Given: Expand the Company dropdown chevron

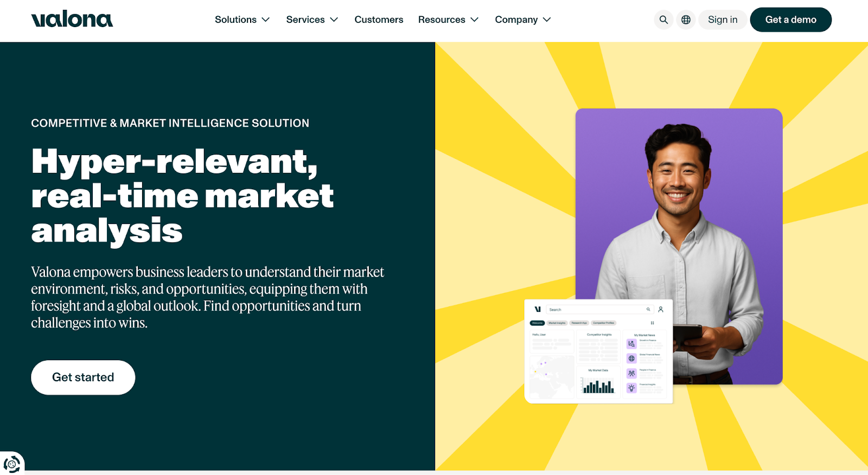Looking at the screenshot, I should pos(547,20).
